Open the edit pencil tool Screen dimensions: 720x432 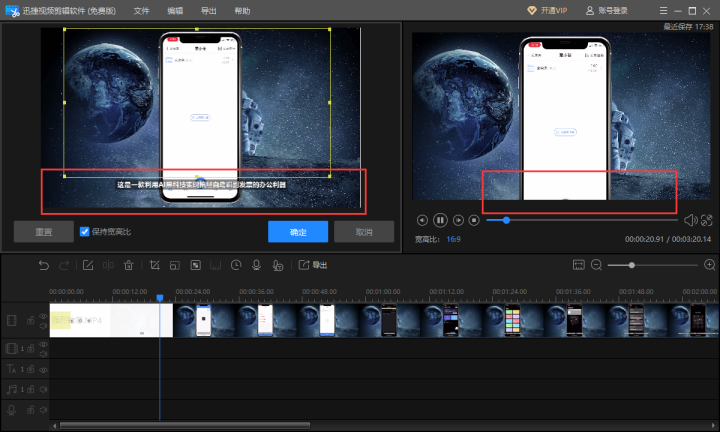[88, 265]
